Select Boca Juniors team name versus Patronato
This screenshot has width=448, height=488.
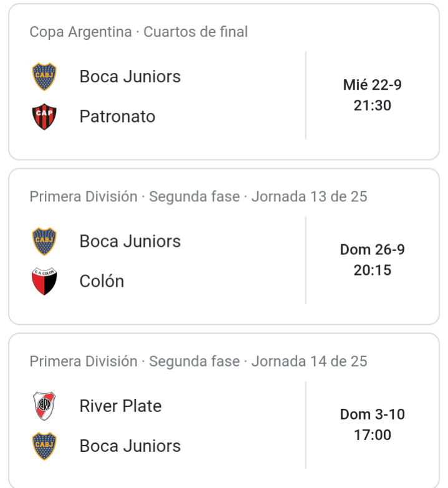pos(130,77)
